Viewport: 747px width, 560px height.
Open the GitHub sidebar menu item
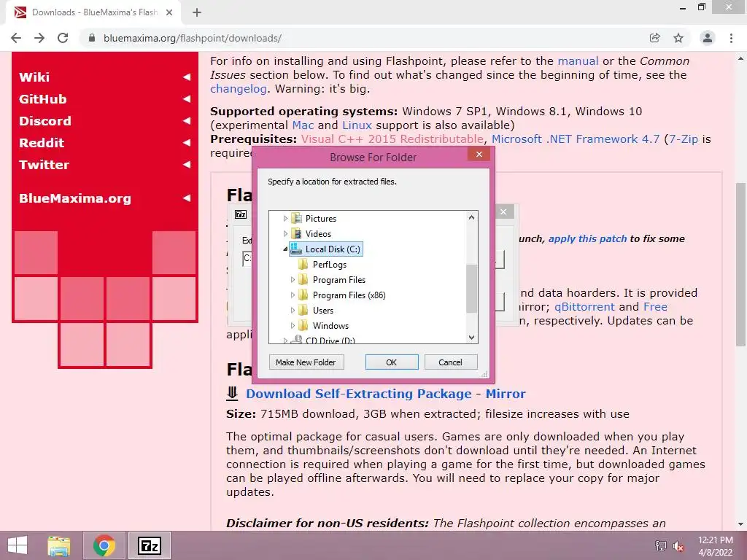tap(104, 99)
